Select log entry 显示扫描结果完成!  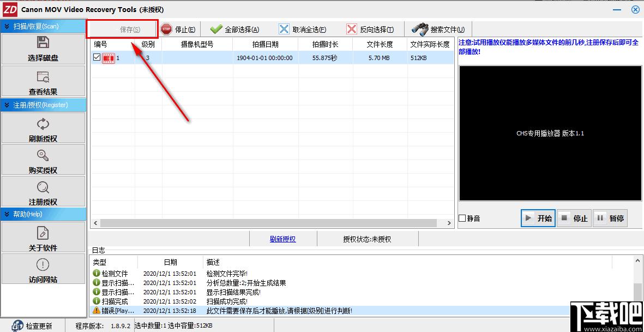234,292
